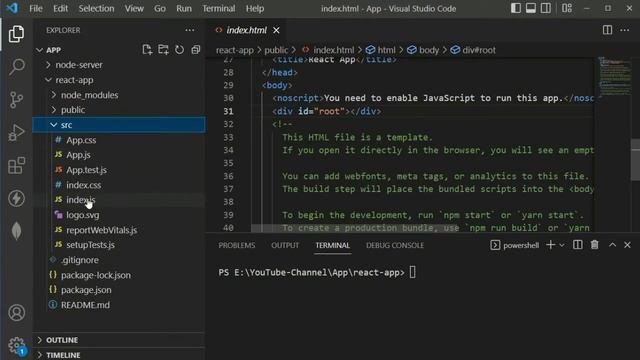Screen dimensions: 640x360
Task: Click New File icon in Explorer
Action: click(x=147, y=50)
